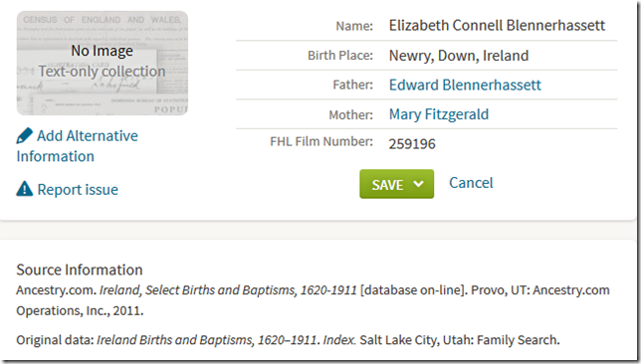Viewport: 641px width, 364px height.
Task: Click the Birth Place field label
Action: (340, 55)
